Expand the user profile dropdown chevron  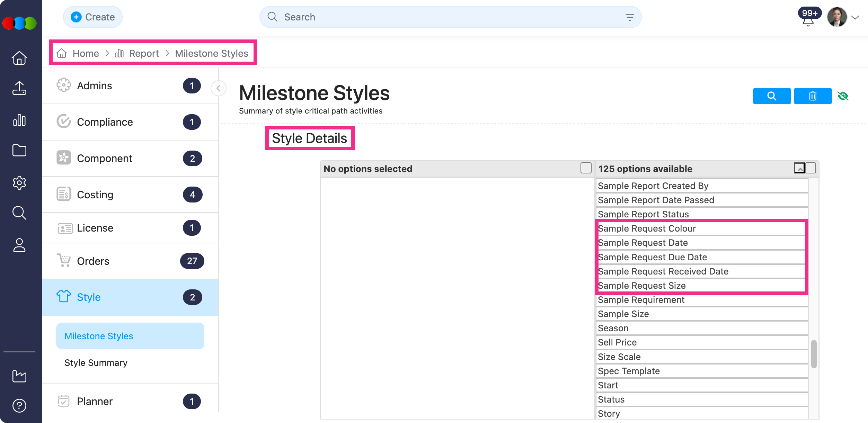pyautogui.click(x=855, y=18)
